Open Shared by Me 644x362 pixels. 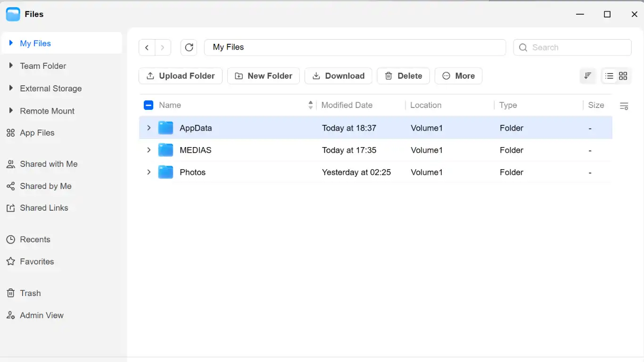tap(39, 186)
